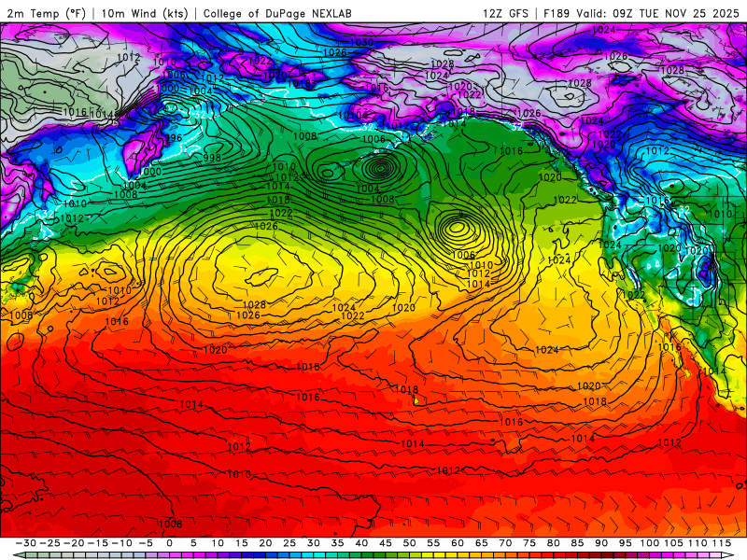
Task: Click the 85 value on the temperature scale
Action: pos(577,543)
